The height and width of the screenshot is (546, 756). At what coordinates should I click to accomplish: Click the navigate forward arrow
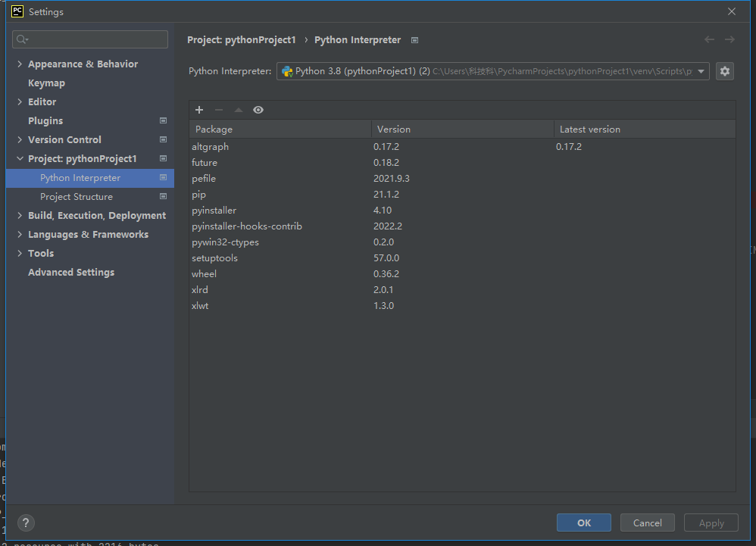click(x=729, y=39)
